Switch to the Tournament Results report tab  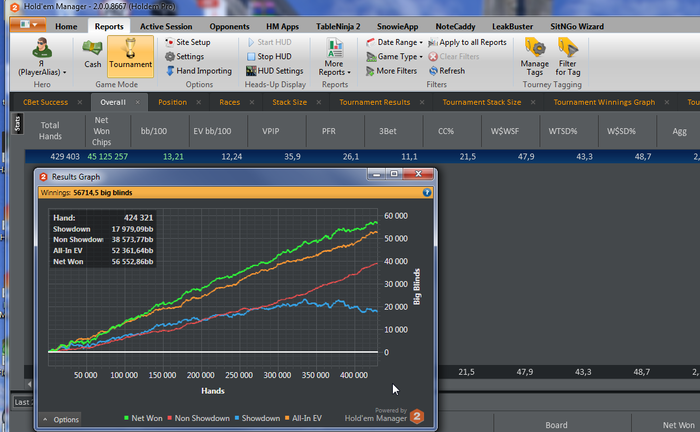coord(375,102)
